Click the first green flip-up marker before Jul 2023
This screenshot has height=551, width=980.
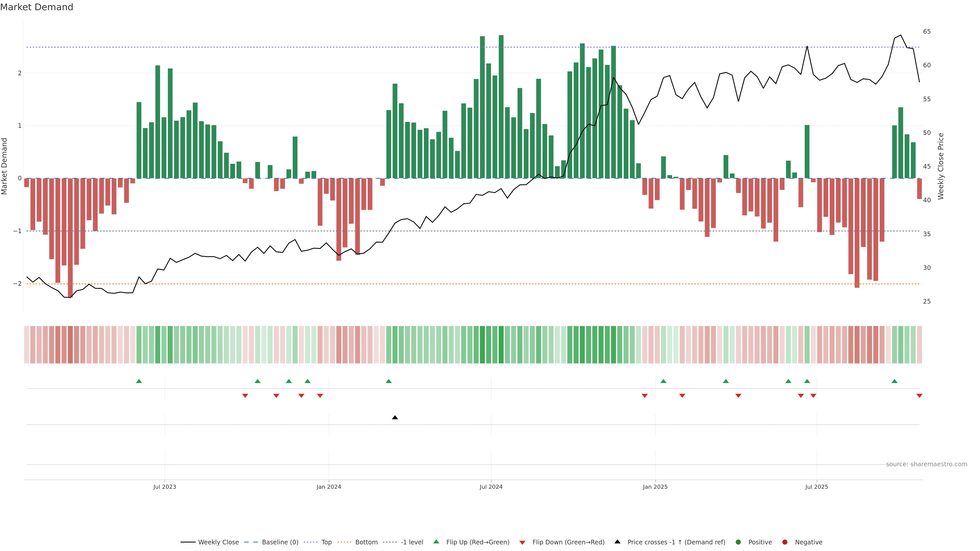[x=139, y=381]
